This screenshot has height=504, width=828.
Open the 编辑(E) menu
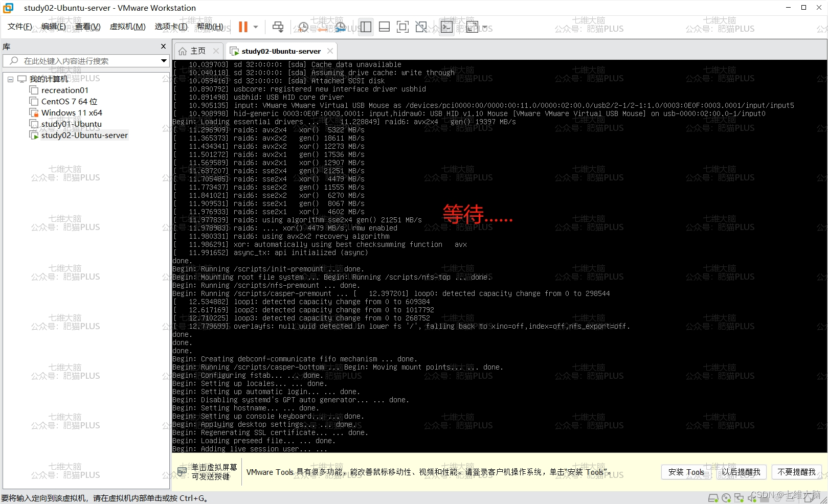click(54, 27)
